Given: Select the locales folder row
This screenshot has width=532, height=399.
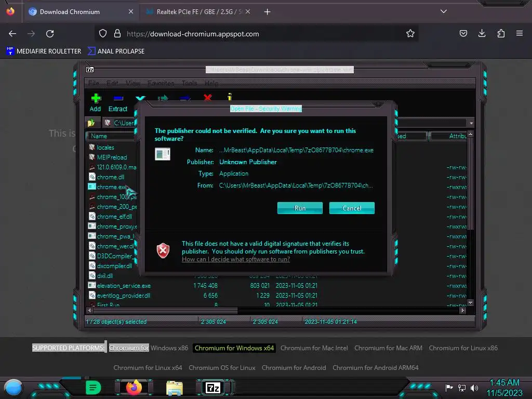Looking at the screenshot, I should (x=102, y=147).
